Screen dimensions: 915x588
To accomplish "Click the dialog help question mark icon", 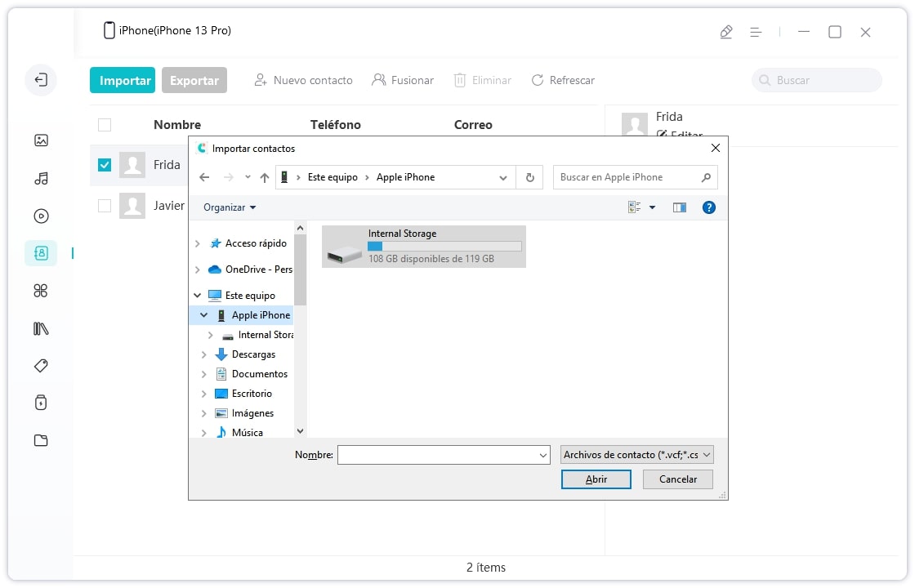I will [x=708, y=207].
